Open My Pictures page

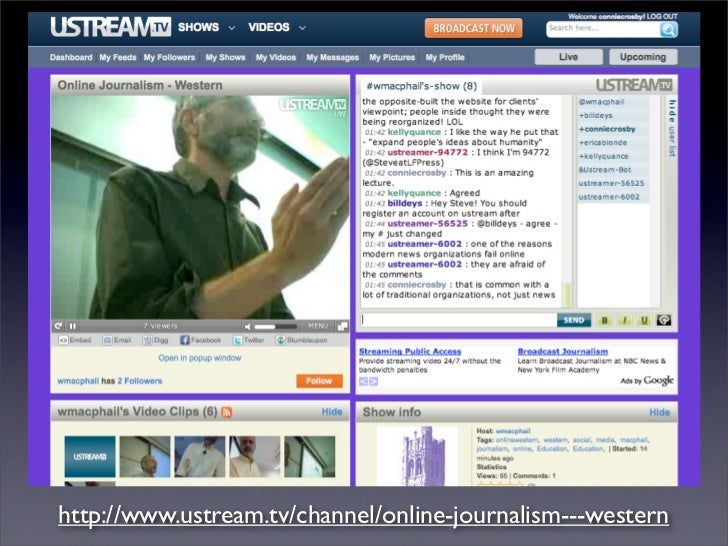392,58
